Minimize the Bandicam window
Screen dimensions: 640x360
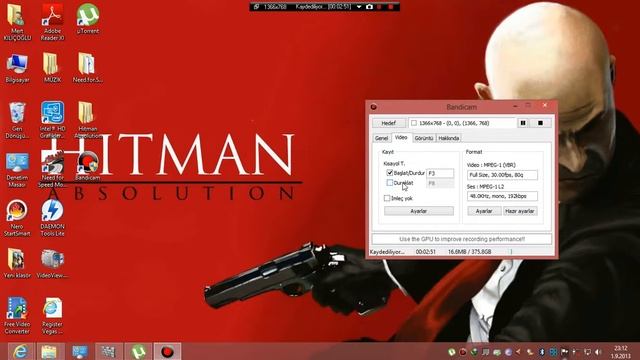click(516, 106)
